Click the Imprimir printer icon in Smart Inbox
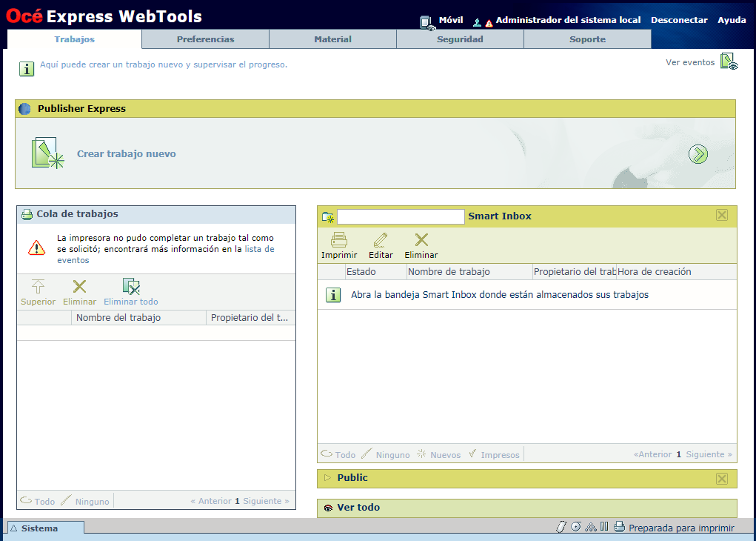756x541 pixels. point(339,240)
